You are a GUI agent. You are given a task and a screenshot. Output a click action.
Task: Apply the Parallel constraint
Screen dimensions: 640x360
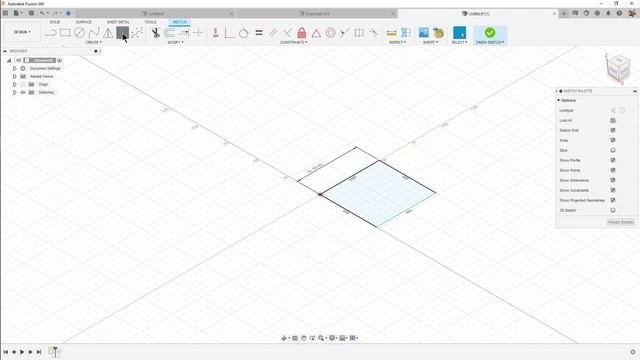point(273,33)
